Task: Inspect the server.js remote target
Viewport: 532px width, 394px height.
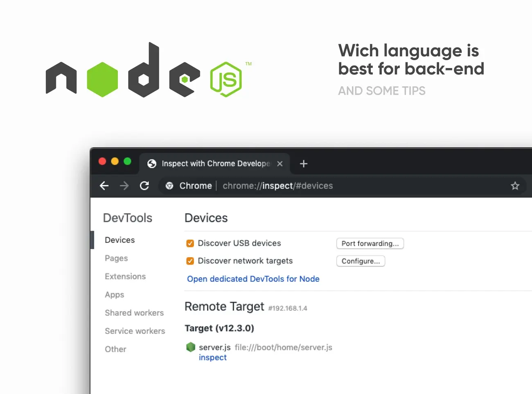Action: 212,357
